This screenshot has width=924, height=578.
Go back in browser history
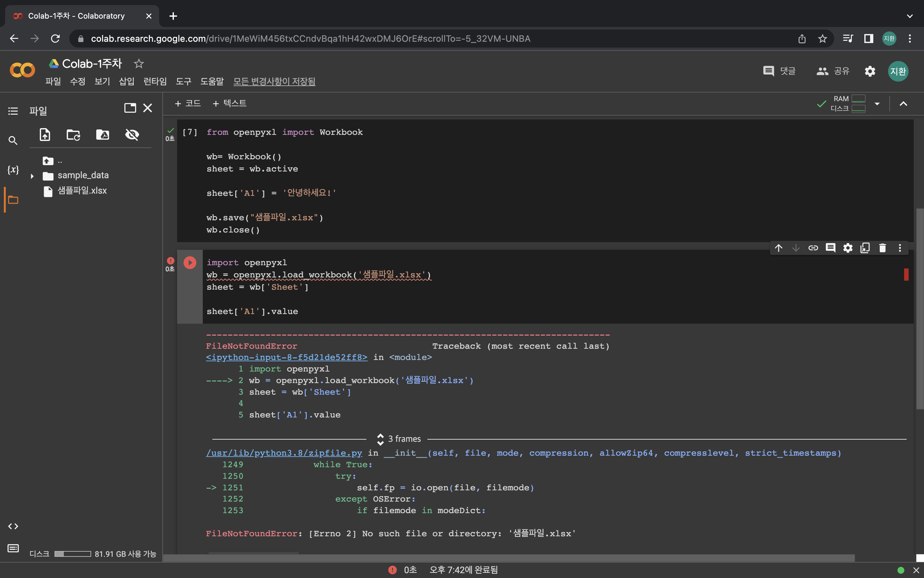pyautogui.click(x=14, y=39)
